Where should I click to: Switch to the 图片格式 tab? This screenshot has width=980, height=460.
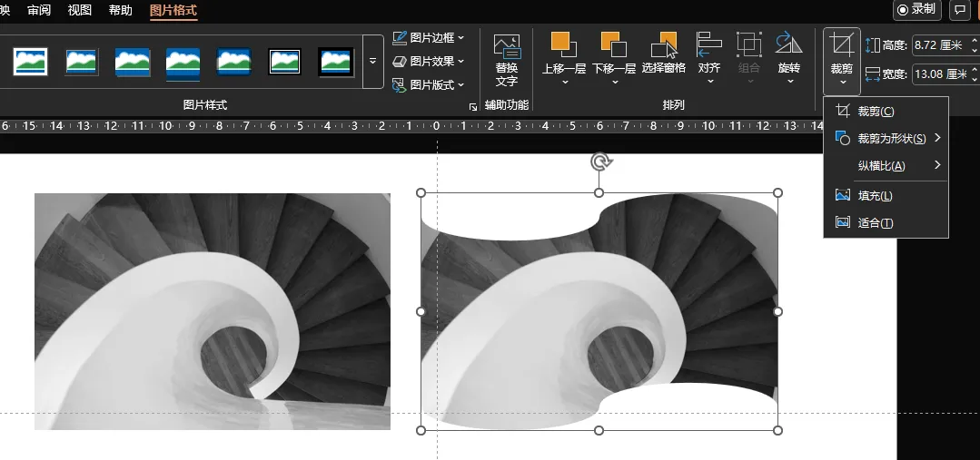click(173, 11)
